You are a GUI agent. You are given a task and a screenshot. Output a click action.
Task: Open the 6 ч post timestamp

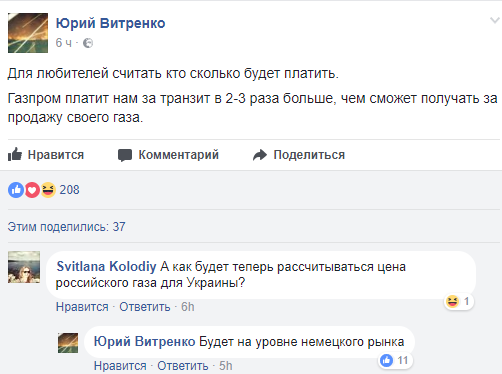(63, 43)
